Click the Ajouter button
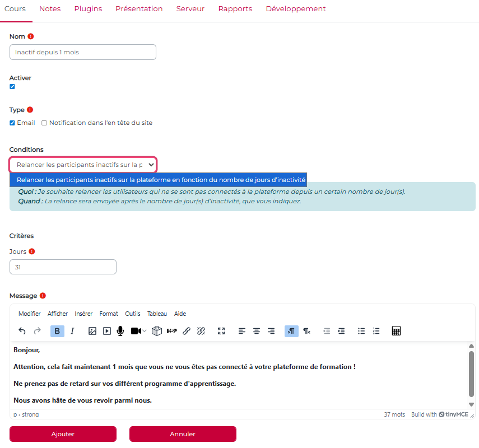The width and height of the screenshot is (479, 448). pyautogui.click(x=63, y=434)
